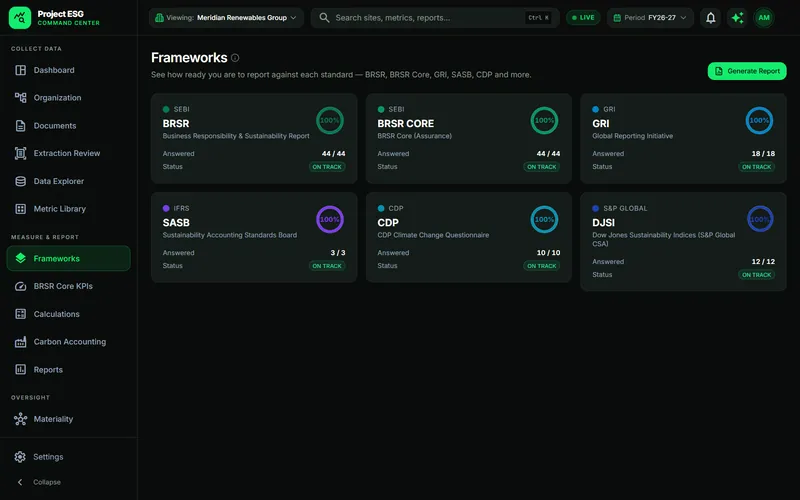Click the ON TRACK badge on CDP card
The image size is (800, 500).
(x=541, y=266)
